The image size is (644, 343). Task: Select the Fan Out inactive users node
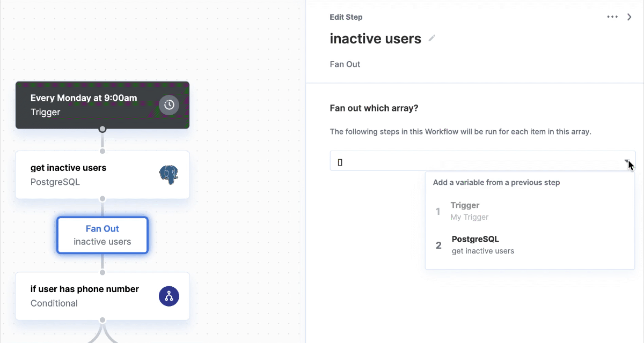pos(103,235)
